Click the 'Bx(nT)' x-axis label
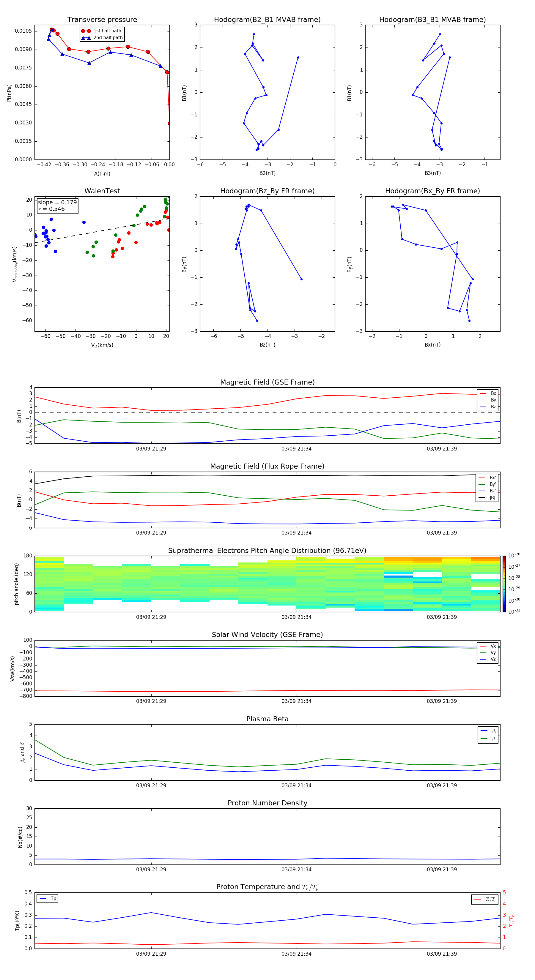The image size is (535, 980). click(x=432, y=345)
